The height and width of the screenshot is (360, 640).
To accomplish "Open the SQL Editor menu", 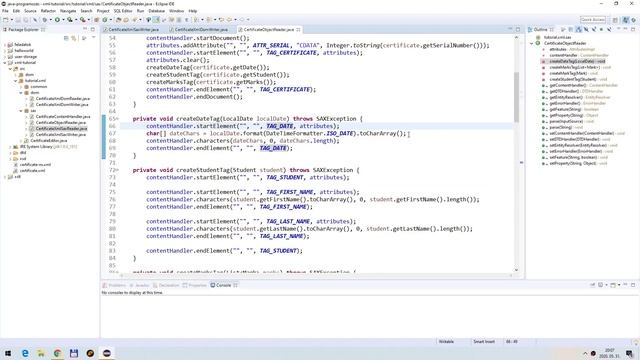I will (123, 11).
